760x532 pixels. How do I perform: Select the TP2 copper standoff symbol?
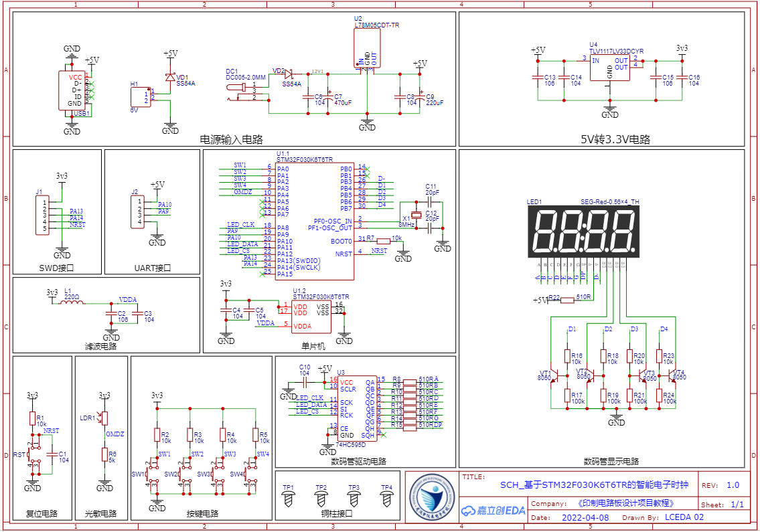(321, 499)
